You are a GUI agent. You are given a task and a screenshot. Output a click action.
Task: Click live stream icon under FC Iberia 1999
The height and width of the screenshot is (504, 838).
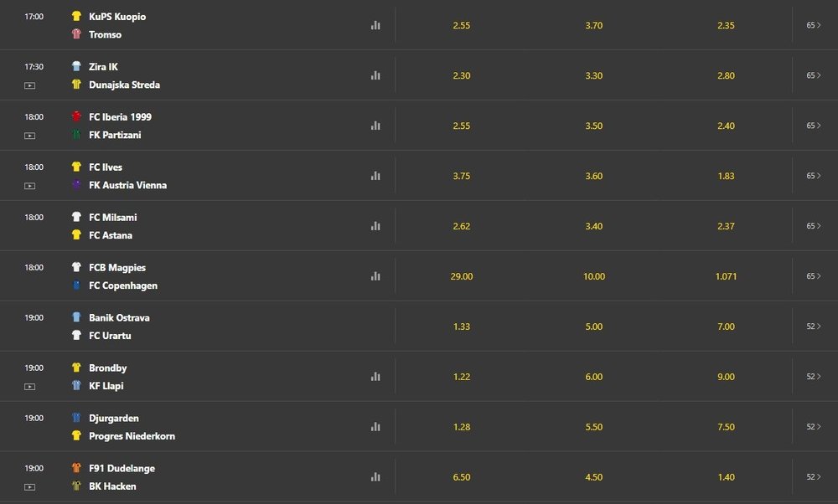30,136
